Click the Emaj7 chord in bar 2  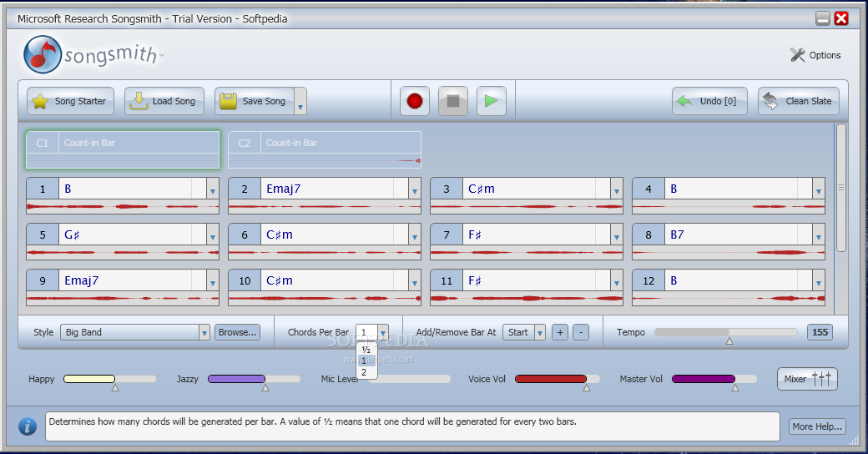coord(284,189)
